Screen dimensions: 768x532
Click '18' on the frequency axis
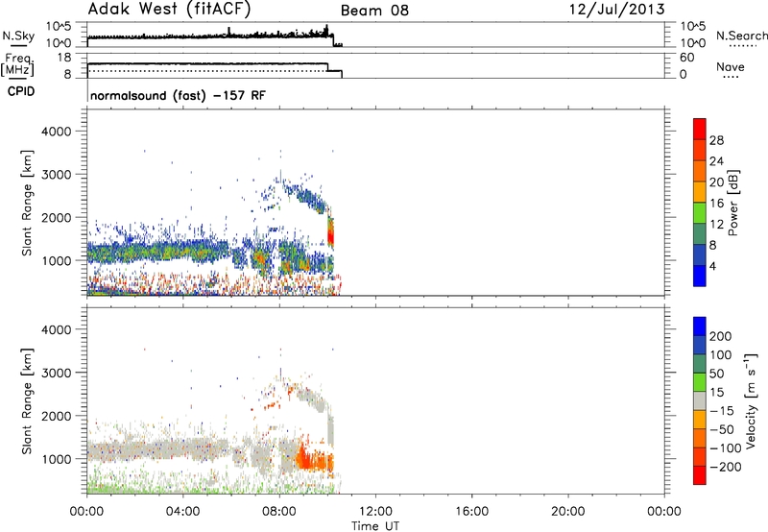pyautogui.click(x=64, y=58)
